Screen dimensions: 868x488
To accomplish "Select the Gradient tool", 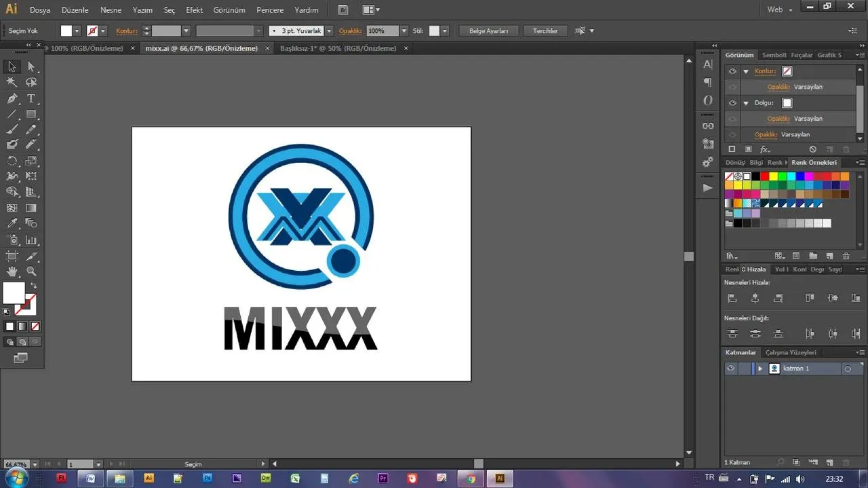I will pyautogui.click(x=31, y=208).
